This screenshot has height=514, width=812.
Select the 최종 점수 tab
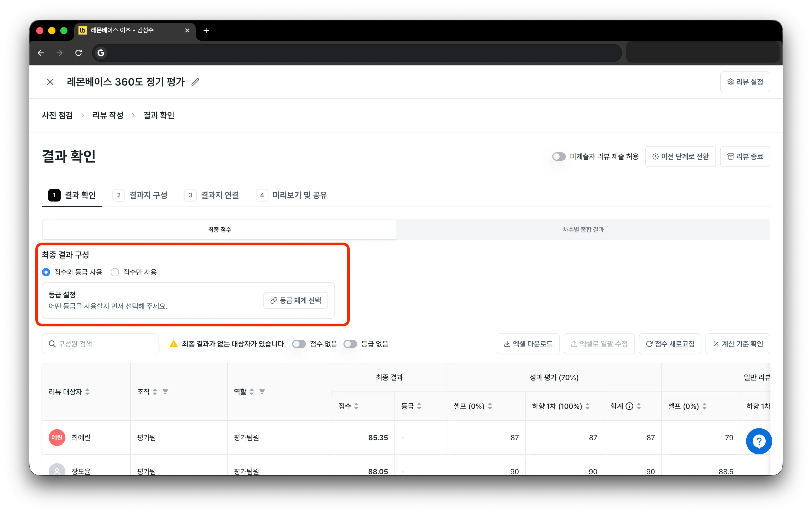(x=219, y=230)
